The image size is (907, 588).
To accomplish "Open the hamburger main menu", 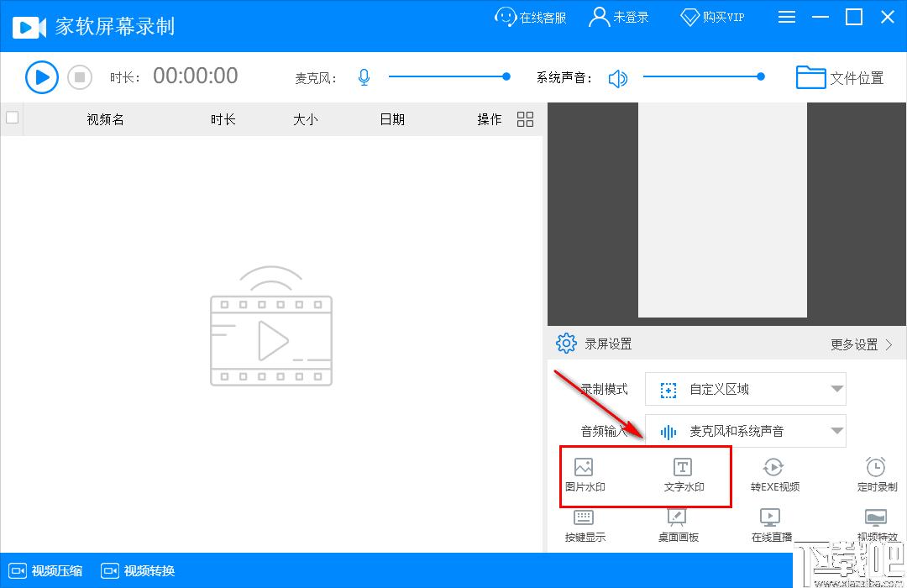I will point(787,18).
